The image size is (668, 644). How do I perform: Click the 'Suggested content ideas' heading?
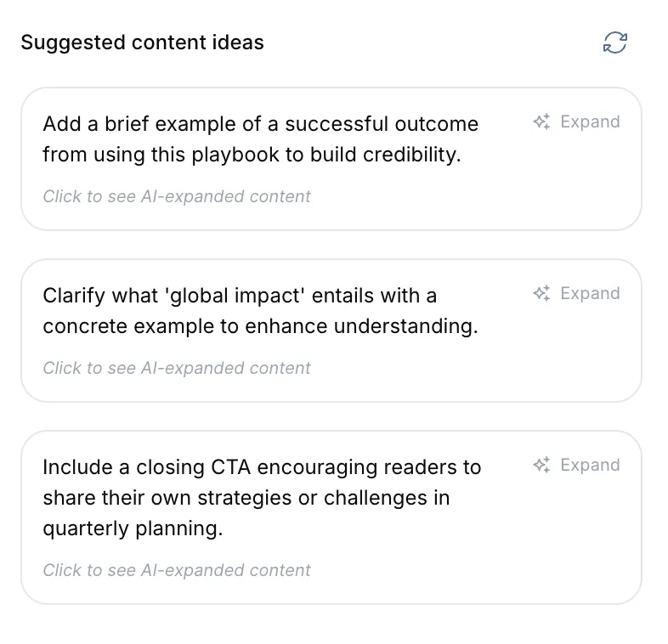[142, 42]
